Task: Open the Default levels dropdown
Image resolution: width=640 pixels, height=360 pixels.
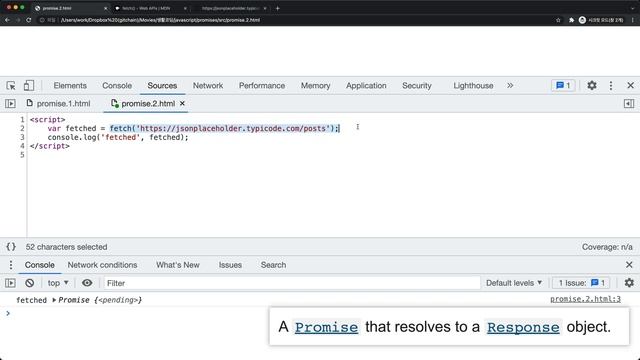Action: point(514,283)
